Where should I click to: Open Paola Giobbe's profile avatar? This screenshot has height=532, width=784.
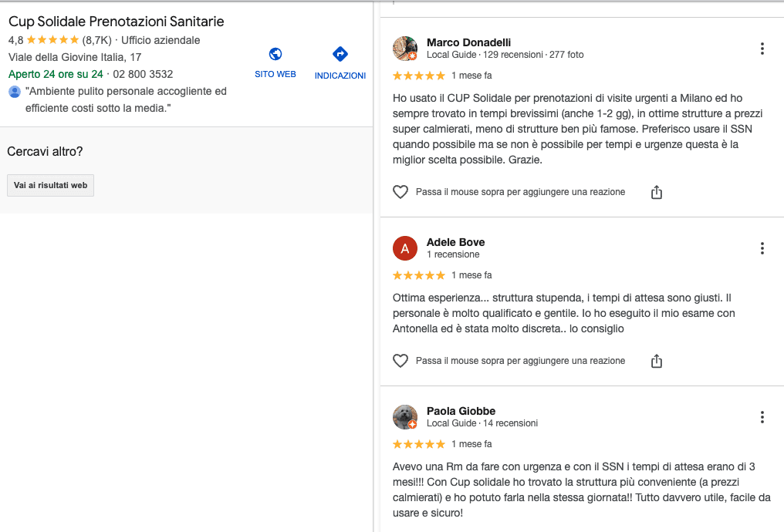[404, 416]
